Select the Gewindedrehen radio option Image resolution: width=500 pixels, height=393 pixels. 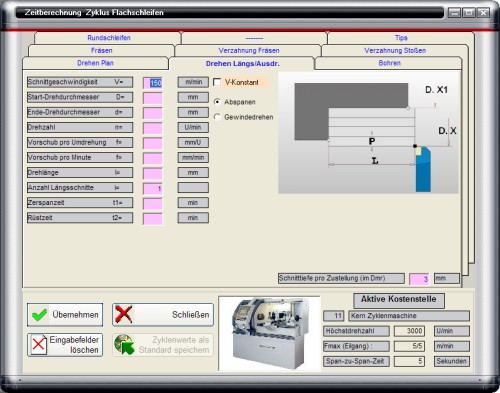[217, 117]
